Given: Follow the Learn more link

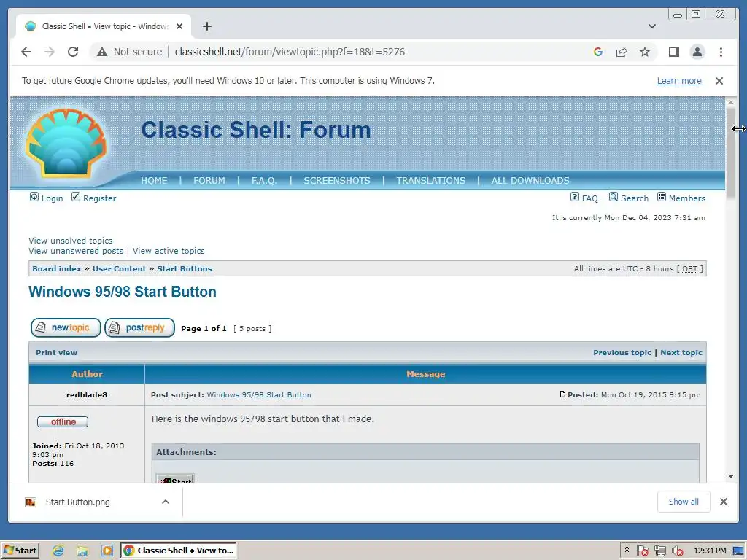Looking at the screenshot, I should [x=679, y=81].
